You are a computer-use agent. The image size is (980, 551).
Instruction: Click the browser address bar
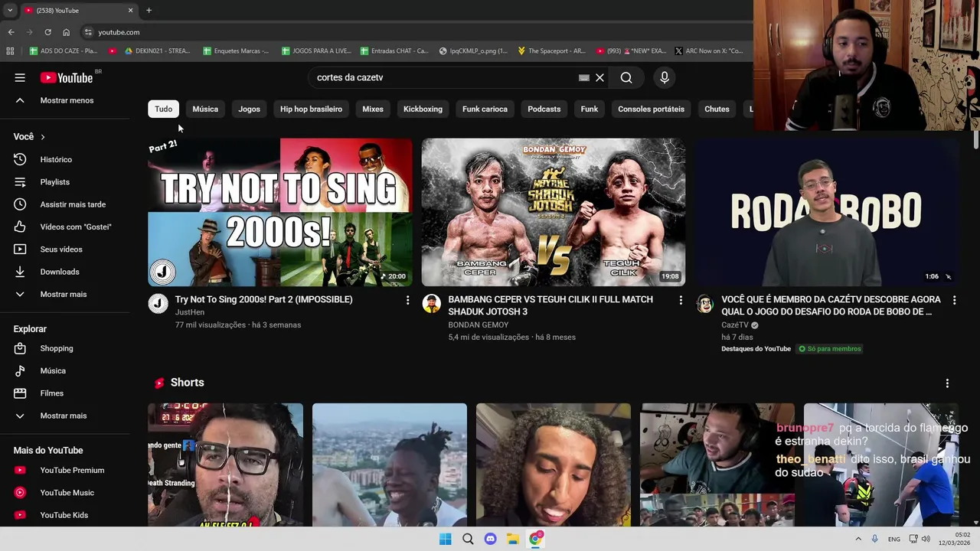pos(413,32)
